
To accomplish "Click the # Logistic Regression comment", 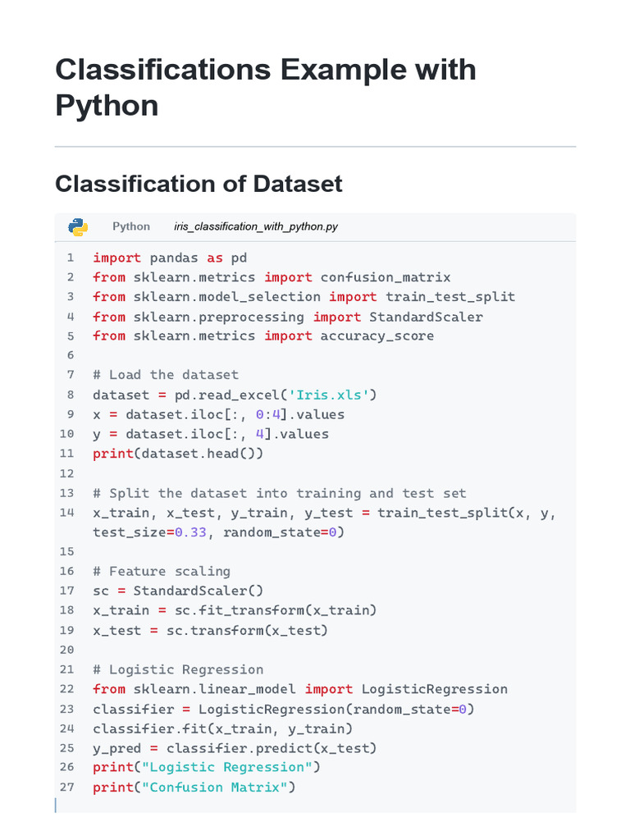I will click(178, 669).
